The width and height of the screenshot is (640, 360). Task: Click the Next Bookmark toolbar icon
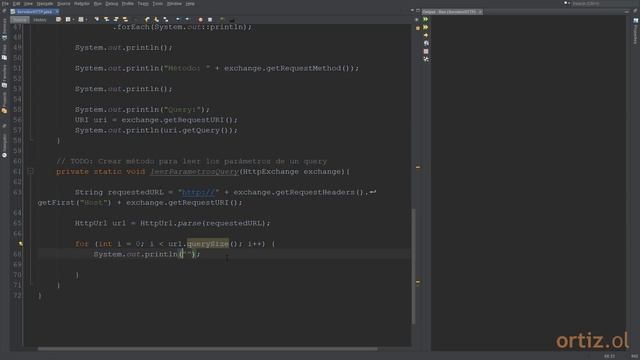pyautogui.click(x=156, y=19)
